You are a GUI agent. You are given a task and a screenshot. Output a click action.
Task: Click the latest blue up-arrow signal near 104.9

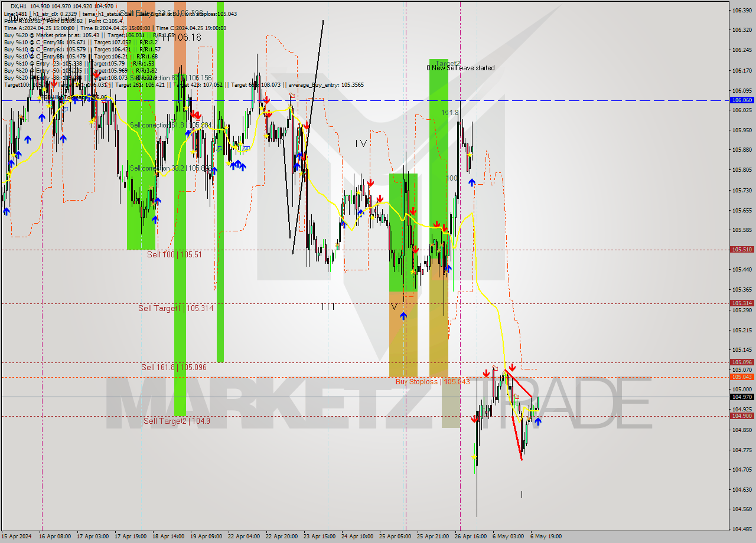pos(537,421)
